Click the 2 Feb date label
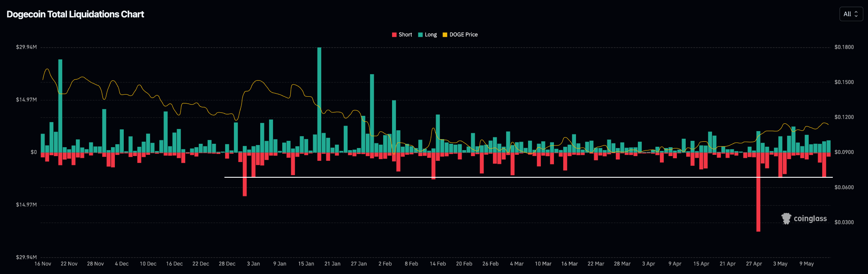868x274 pixels. pyautogui.click(x=385, y=264)
